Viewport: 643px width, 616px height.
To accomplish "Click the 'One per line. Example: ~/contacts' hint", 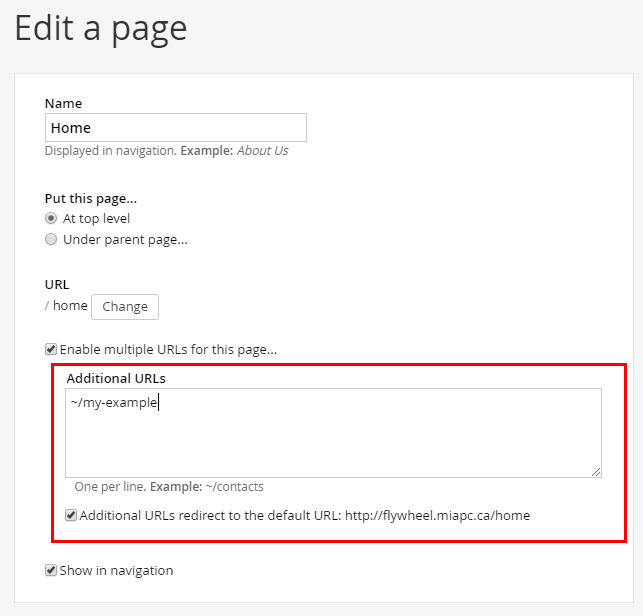I will [x=169, y=487].
